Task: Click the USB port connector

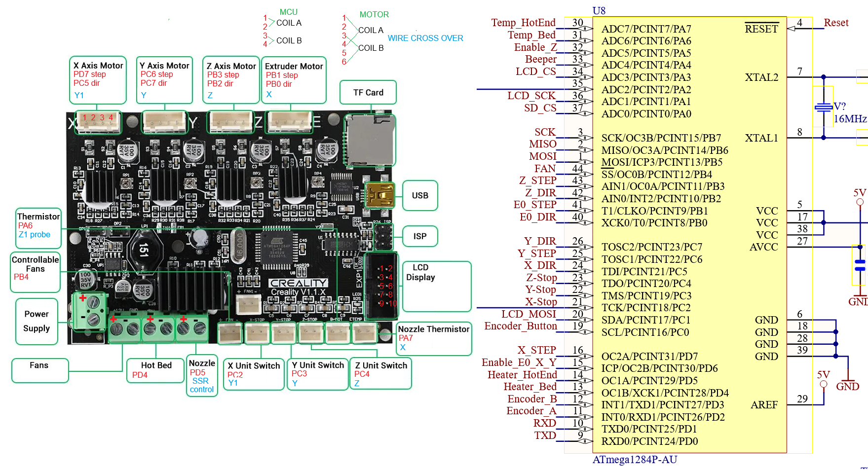Action: coord(380,195)
